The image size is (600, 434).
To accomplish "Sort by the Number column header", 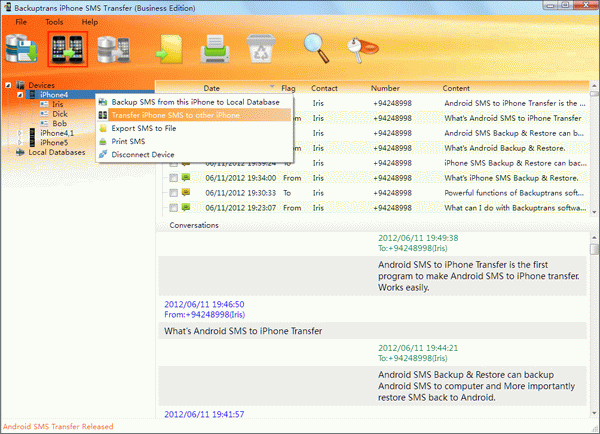I will (385, 88).
